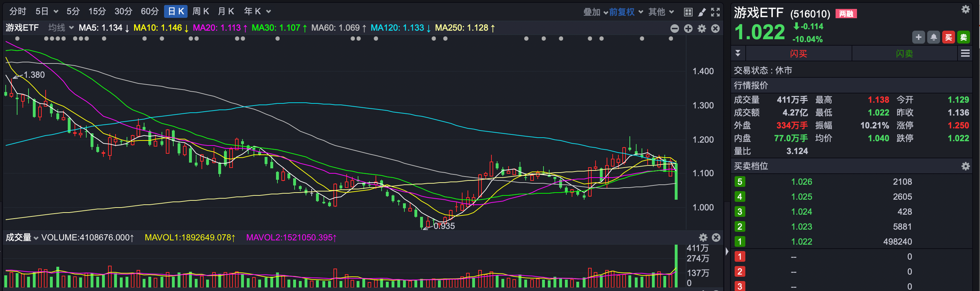
Task: Click the 游戏ETF title in quote panel
Action: tap(759, 13)
